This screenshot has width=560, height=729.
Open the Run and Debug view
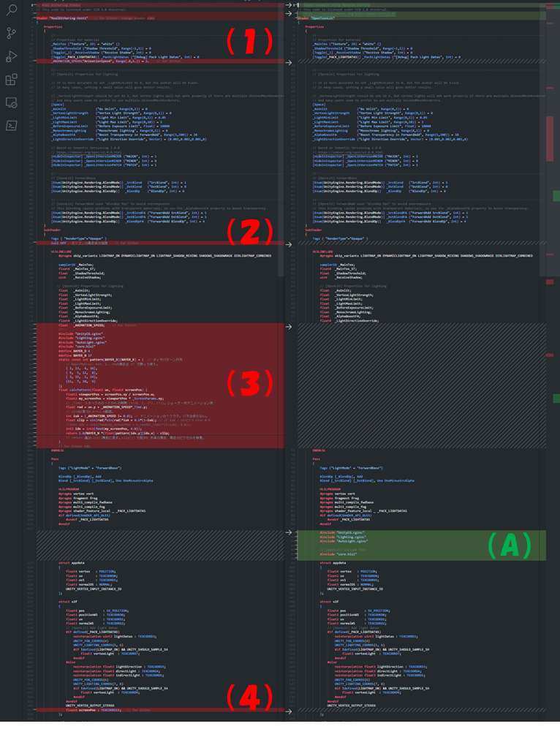(12, 56)
